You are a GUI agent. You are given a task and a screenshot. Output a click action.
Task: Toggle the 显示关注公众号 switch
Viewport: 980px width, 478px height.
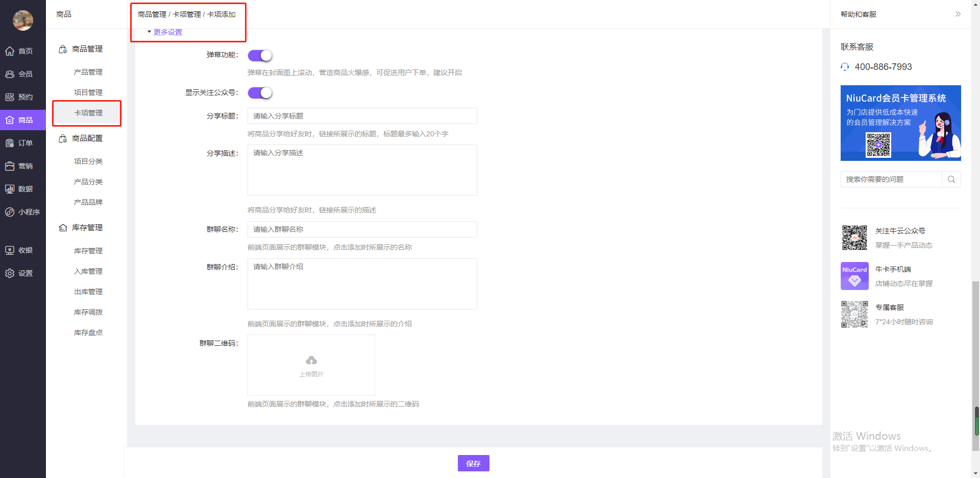260,93
